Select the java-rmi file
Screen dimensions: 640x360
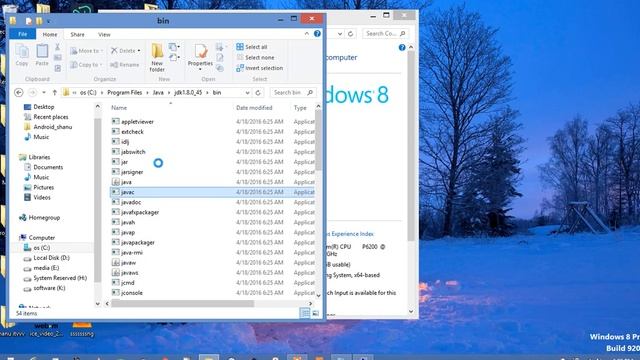pyautogui.click(x=132, y=252)
